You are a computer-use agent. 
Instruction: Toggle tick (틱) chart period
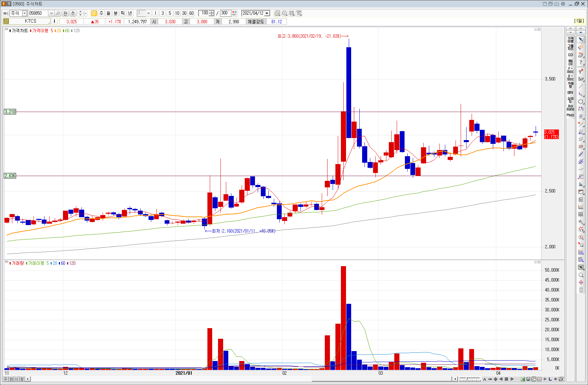[x=123, y=13]
